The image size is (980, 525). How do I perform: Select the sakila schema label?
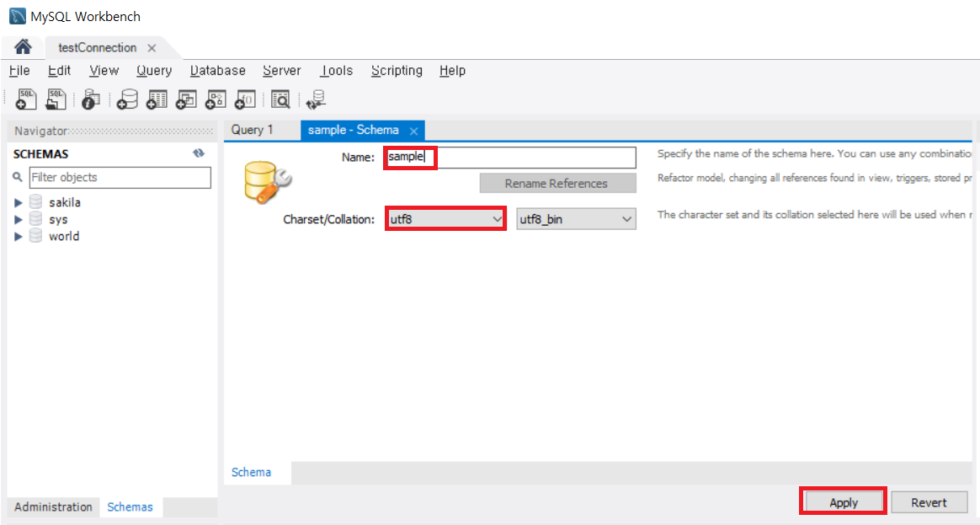(64, 202)
